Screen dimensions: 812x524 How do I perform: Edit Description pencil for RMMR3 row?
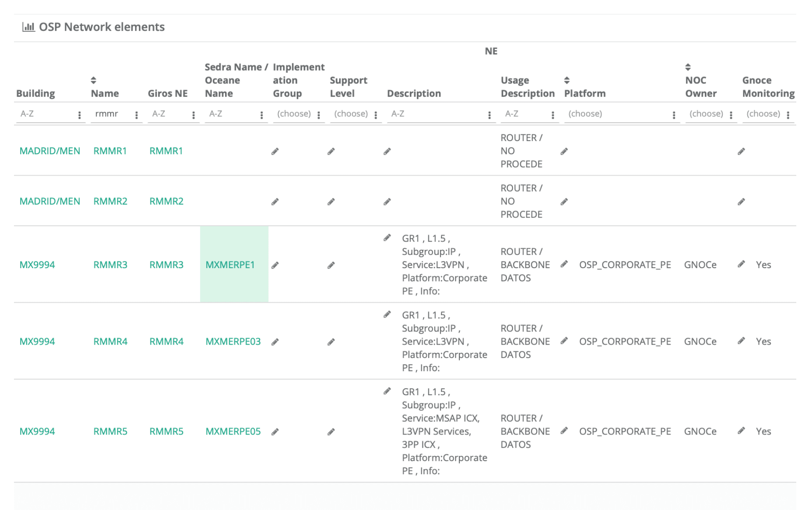387,238
